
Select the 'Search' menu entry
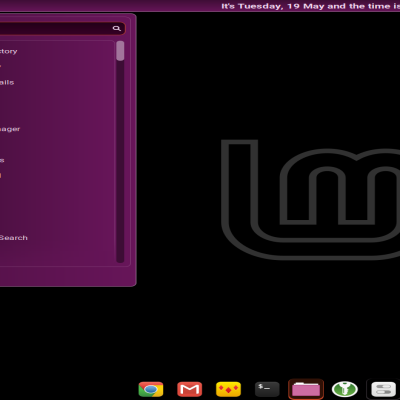click(14, 238)
